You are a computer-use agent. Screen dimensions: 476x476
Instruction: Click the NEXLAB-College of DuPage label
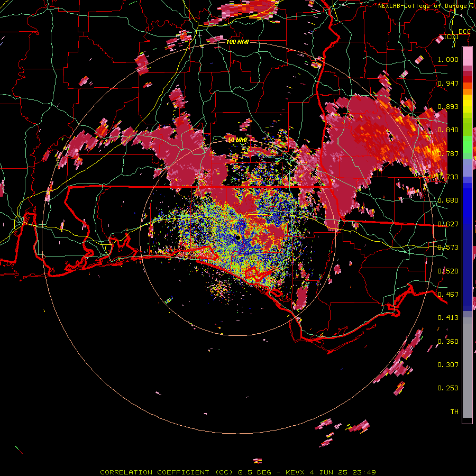pos(426,6)
